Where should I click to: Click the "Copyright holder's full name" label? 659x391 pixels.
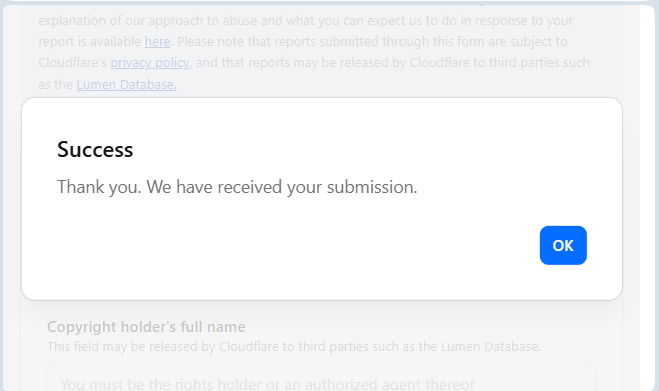[146, 327]
